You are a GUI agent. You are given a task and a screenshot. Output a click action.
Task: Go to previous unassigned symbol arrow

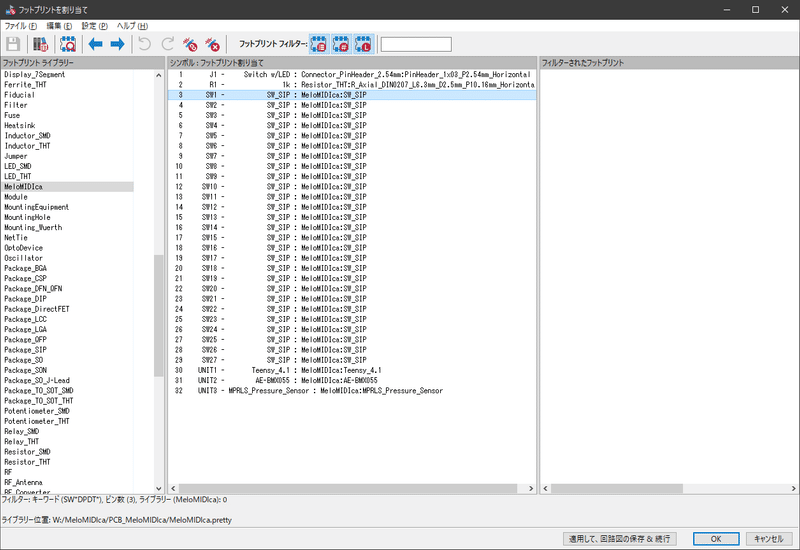pyautogui.click(x=95, y=44)
